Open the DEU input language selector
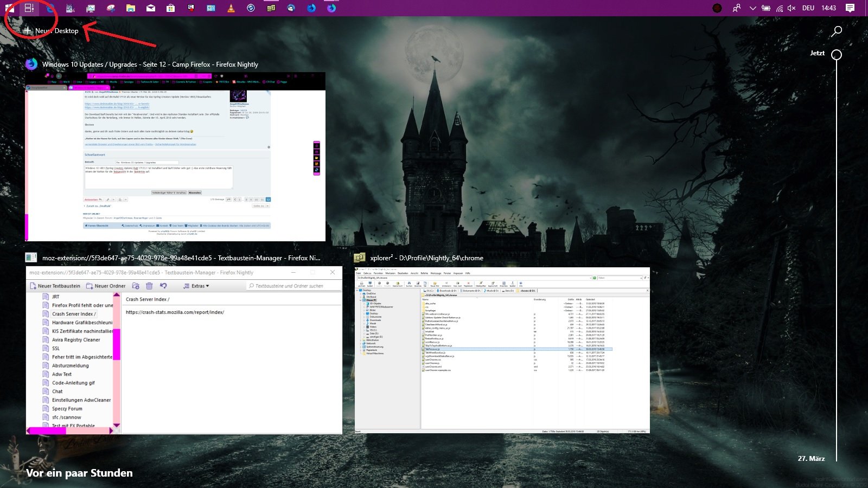Image resolution: width=868 pixels, height=488 pixels. tap(808, 8)
